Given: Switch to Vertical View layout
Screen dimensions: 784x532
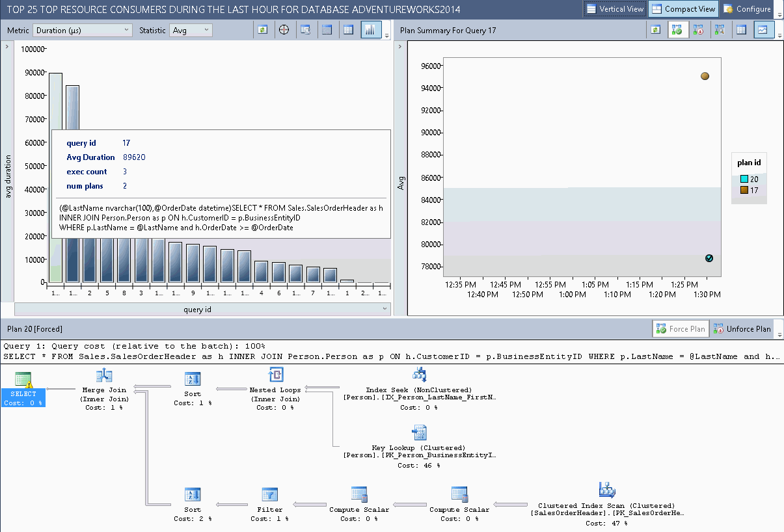Looking at the screenshot, I should [614, 9].
